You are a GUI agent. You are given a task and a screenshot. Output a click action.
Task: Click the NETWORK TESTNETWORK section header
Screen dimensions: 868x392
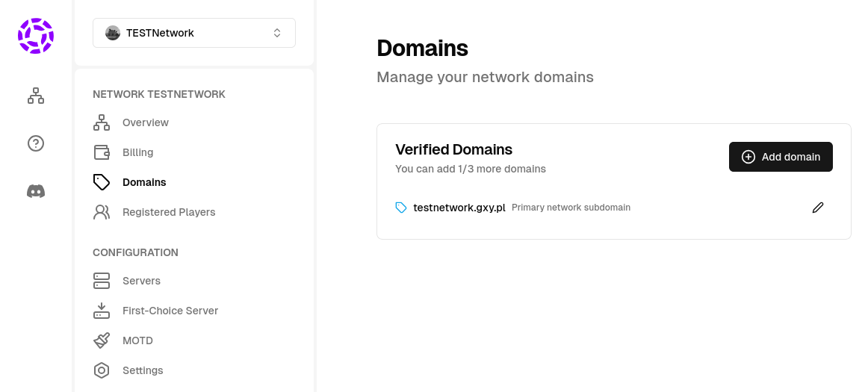pyautogui.click(x=159, y=94)
